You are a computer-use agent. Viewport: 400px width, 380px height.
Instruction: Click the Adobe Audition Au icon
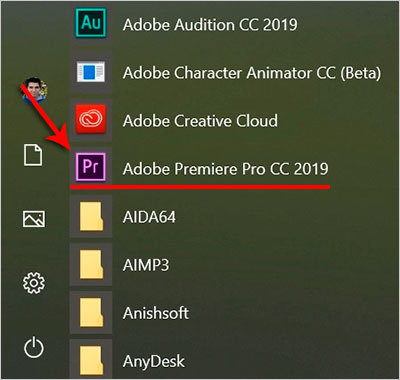(x=91, y=23)
